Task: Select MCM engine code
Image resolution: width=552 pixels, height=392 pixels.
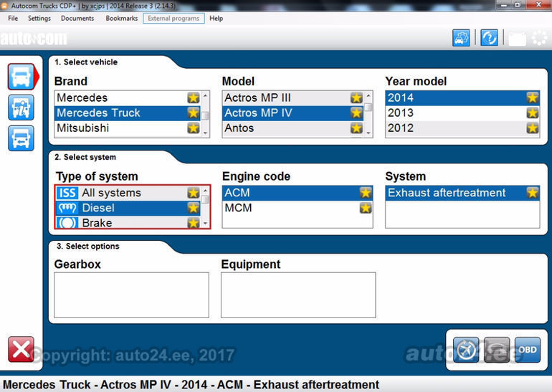Action: 298,208
